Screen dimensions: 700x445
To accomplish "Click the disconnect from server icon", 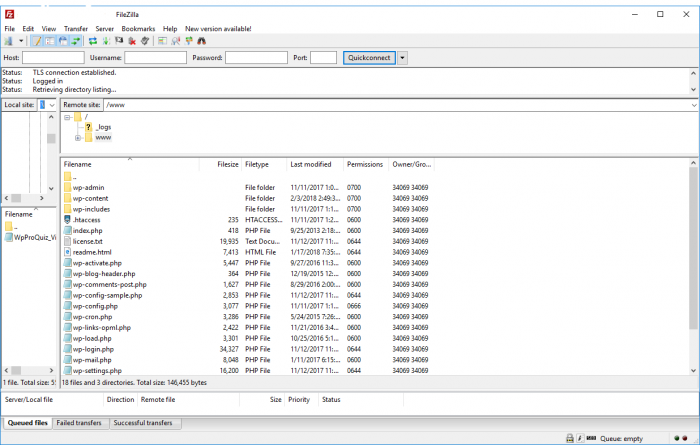I will point(132,41).
